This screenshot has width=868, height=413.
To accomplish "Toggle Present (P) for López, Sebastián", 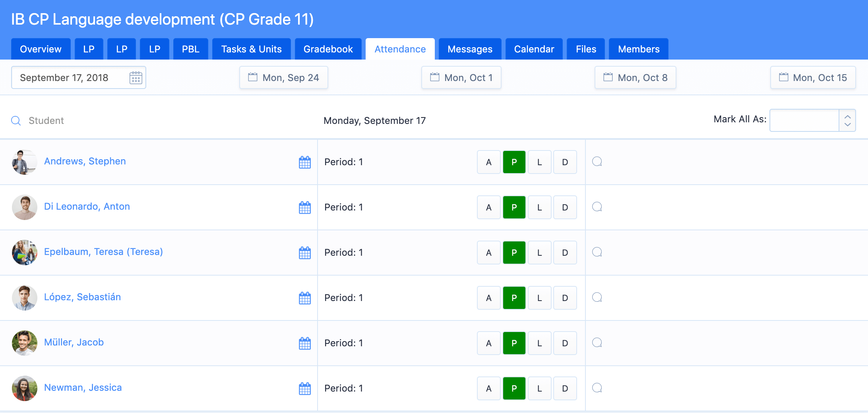I will [514, 298].
